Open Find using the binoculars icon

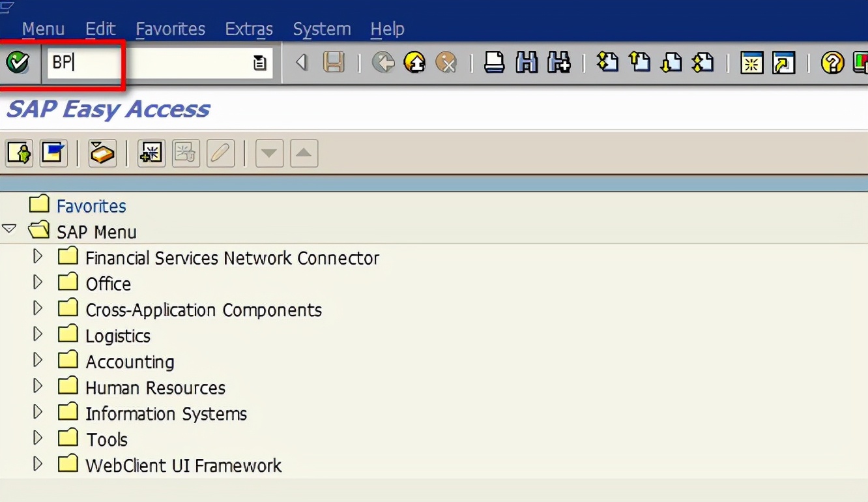527,63
